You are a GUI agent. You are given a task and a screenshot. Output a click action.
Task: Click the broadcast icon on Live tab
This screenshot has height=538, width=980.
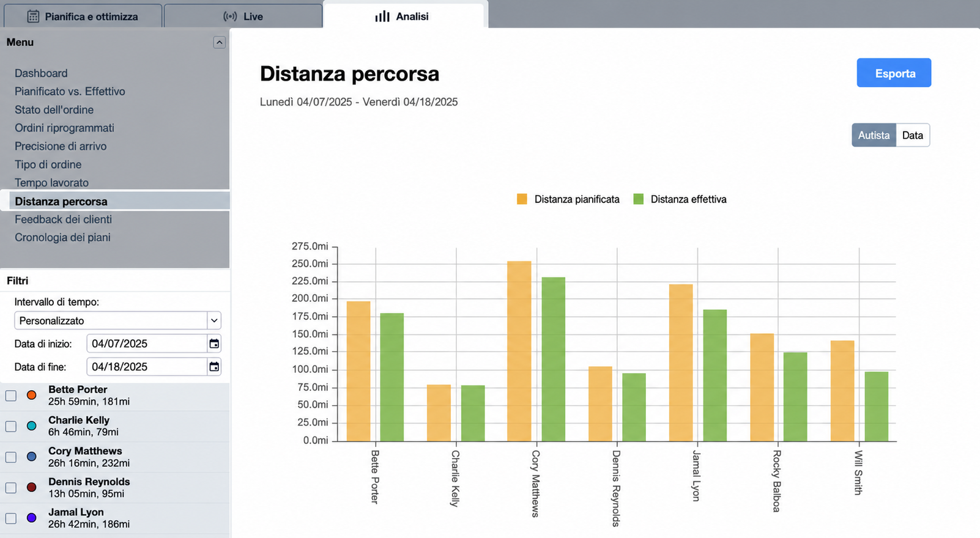230,17
